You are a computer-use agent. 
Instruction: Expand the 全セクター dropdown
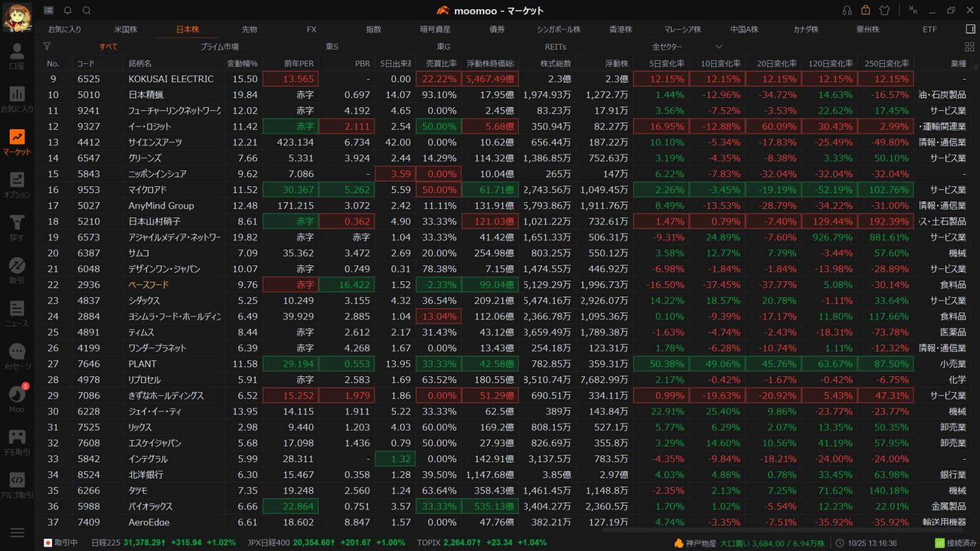coord(687,47)
